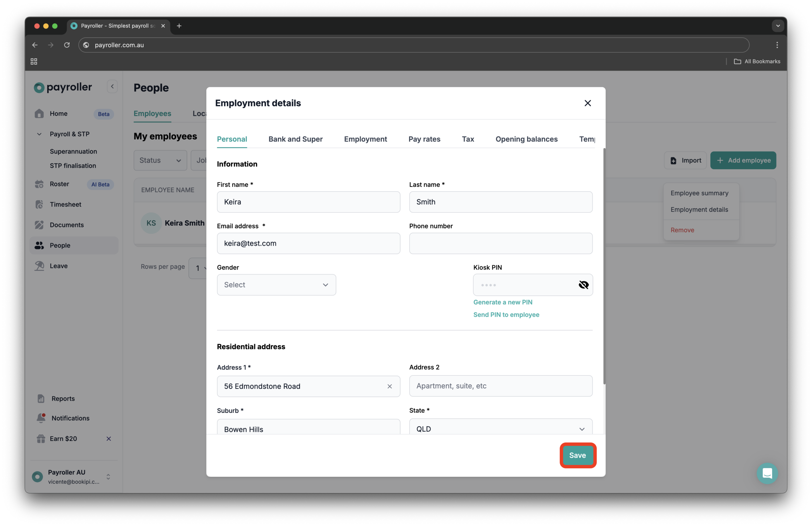The image size is (812, 526).
Task: Clear the Address 1 field
Action: (x=390, y=386)
